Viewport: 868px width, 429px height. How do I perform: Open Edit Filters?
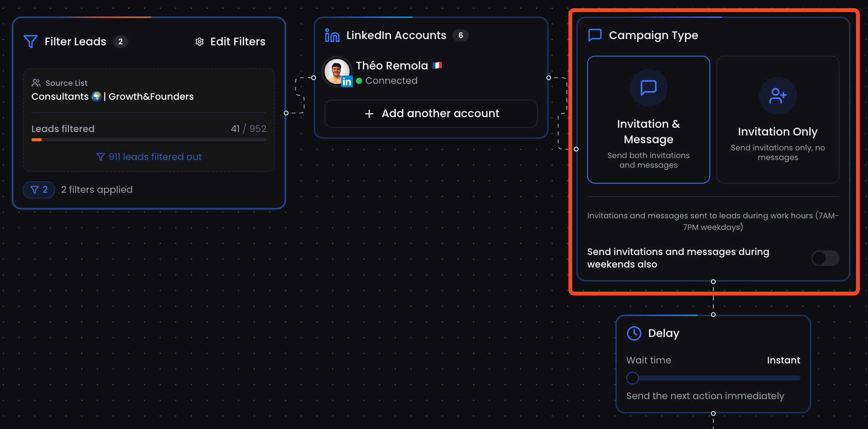[230, 42]
